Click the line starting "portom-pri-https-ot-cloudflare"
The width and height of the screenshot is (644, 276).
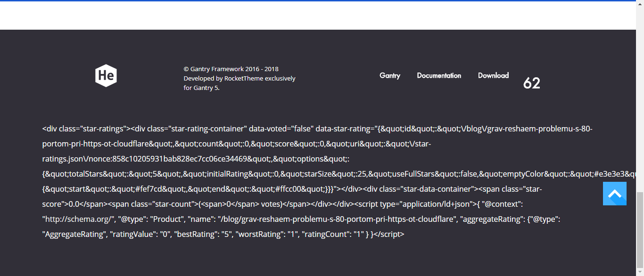(236, 144)
